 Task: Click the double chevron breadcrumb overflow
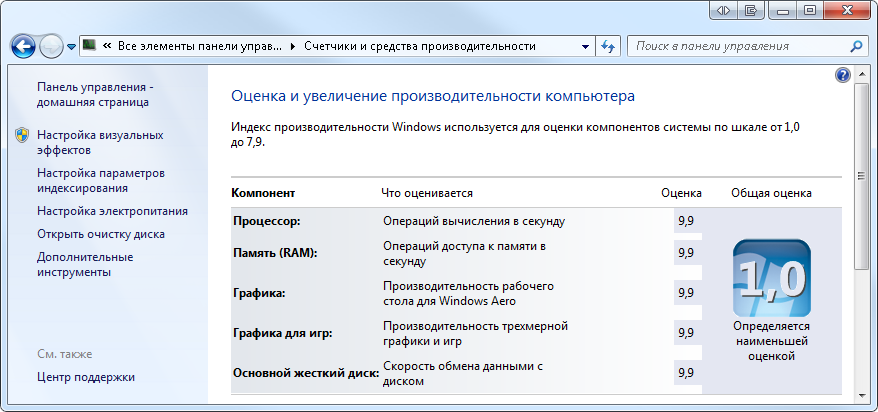(x=107, y=46)
